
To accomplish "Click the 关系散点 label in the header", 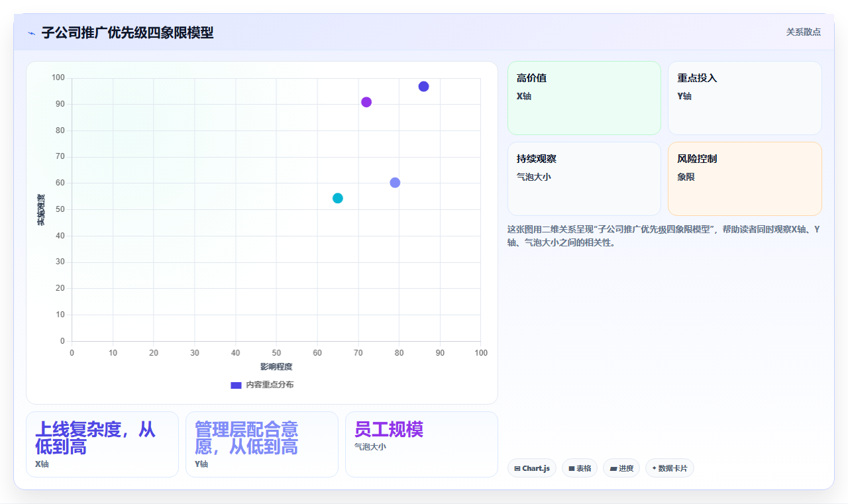I will click(803, 32).
